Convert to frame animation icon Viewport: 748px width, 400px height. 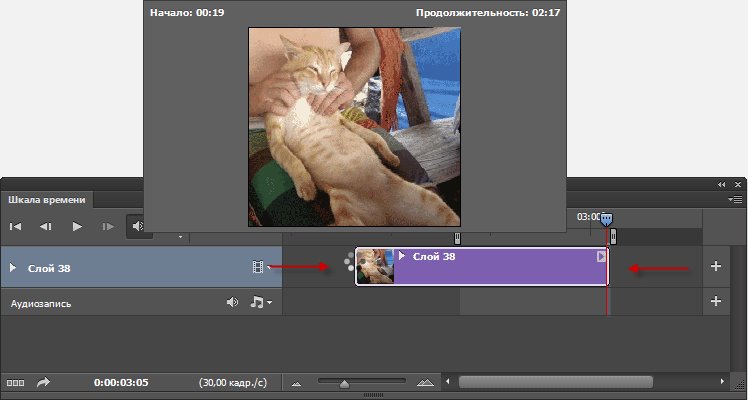click(x=15, y=382)
